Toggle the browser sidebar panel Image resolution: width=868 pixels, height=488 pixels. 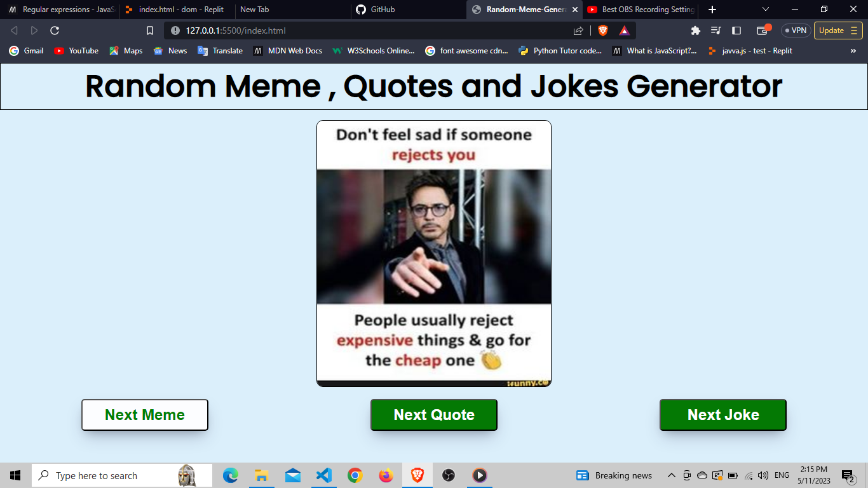[736, 30]
